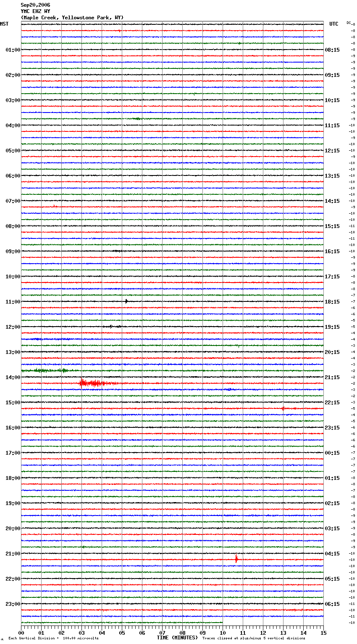The image size is (357, 644).
Task: Select the MST time label '16:00'
Action: click(13, 428)
